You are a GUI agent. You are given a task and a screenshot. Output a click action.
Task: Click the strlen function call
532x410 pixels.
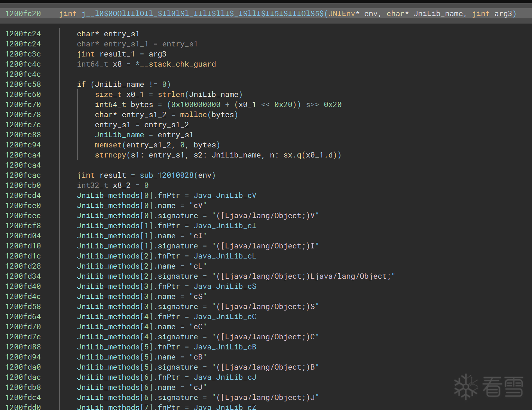click(171, 94)
